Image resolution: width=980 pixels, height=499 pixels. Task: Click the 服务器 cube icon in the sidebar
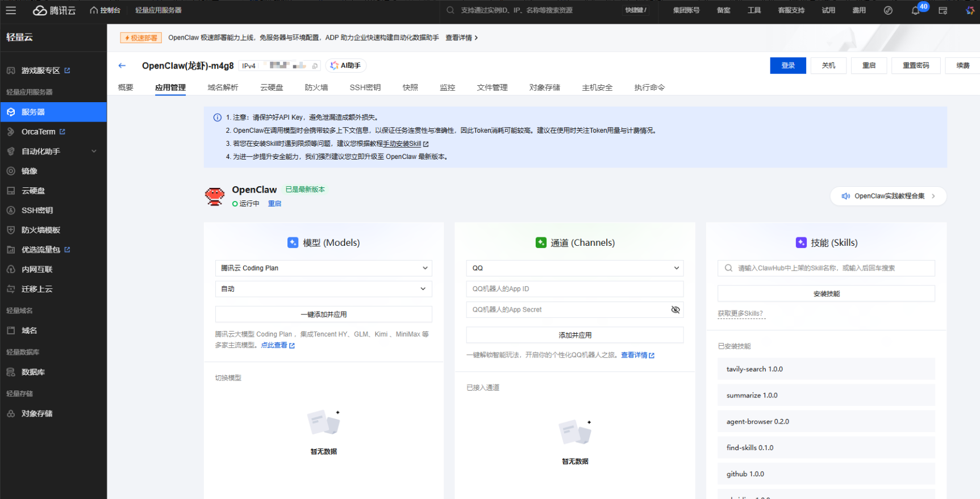point(11,112)
